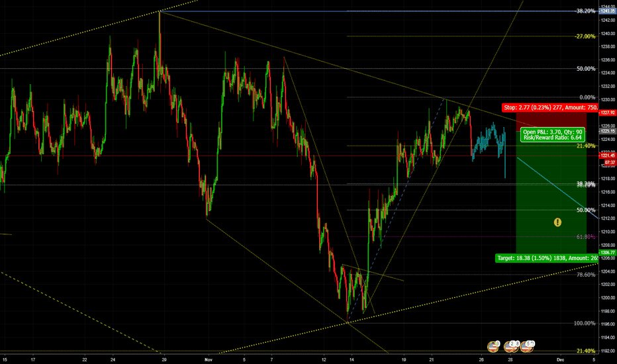
Task: Select the 100.00% Fibonacci level label
Action: point(585,323)
